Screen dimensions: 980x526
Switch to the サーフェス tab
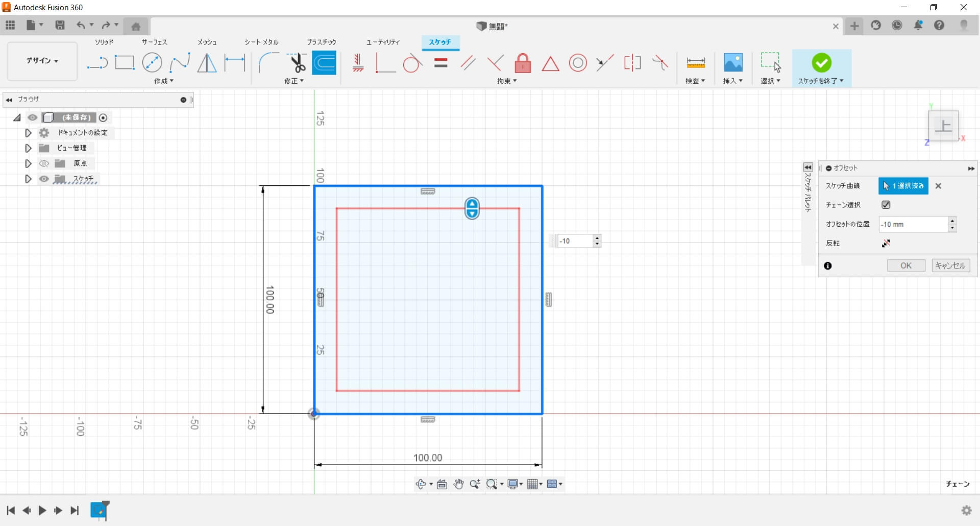point(154,42)
